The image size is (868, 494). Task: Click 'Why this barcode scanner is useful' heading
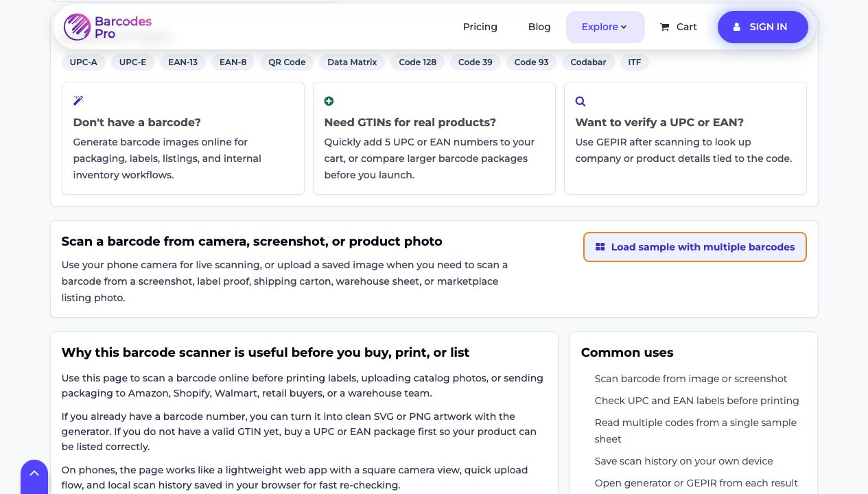(x=266, y=353)
